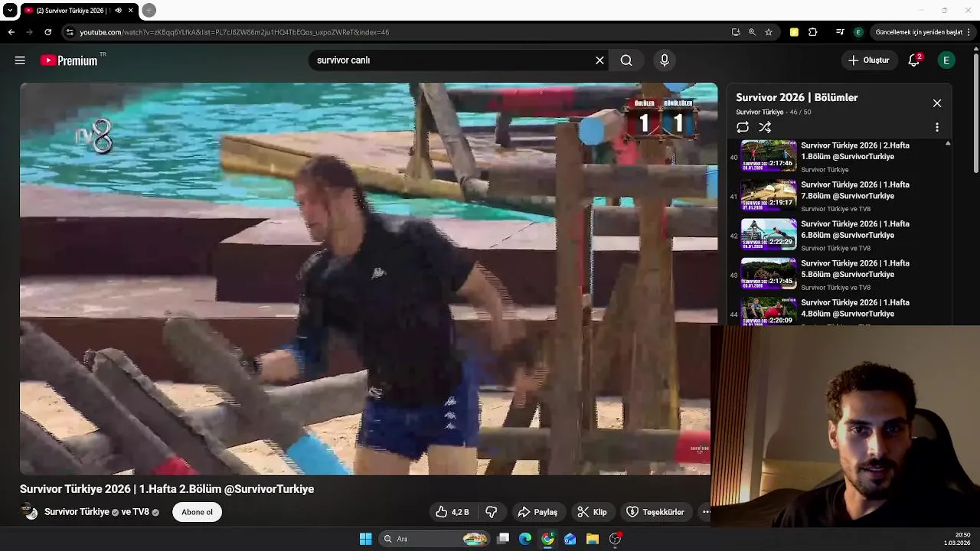Go back in browser
980x551 pixels.
pos(11,32)
